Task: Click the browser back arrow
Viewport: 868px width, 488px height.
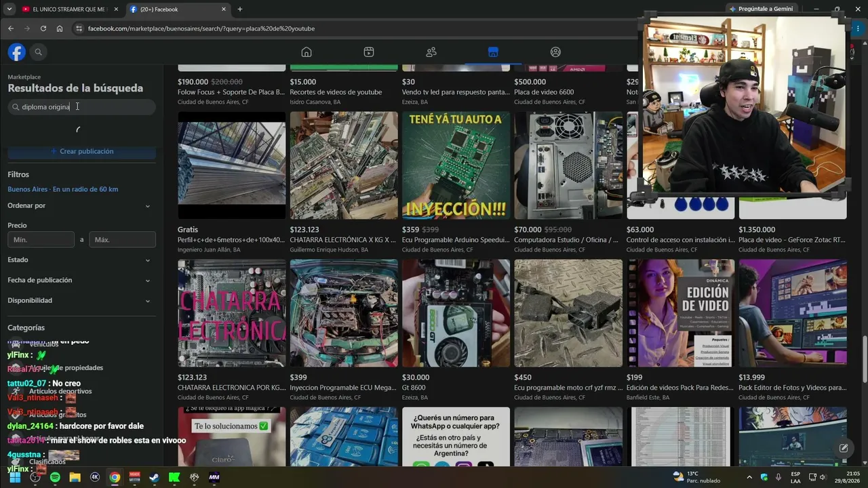Action: [x=11, y=28]
